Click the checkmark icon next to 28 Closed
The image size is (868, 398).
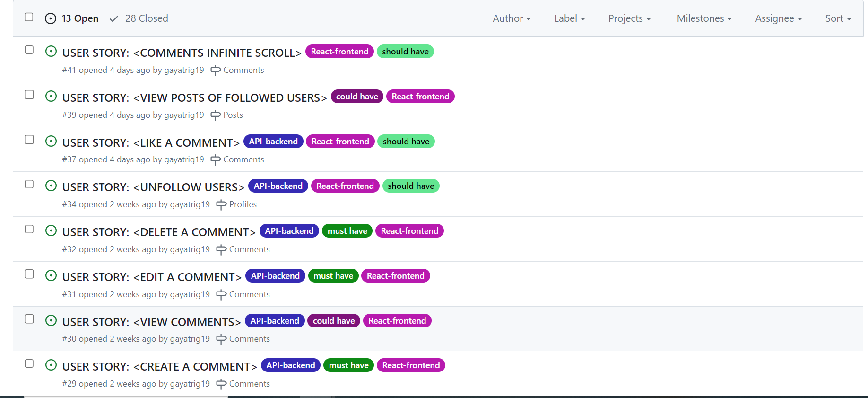pos(114,19)
